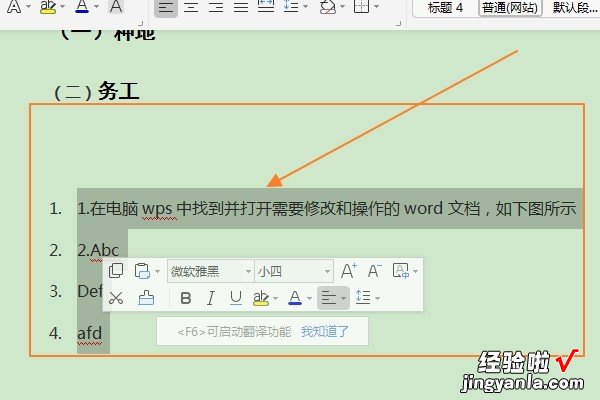Click the decrease font size A- icon

tap(374, 271)
